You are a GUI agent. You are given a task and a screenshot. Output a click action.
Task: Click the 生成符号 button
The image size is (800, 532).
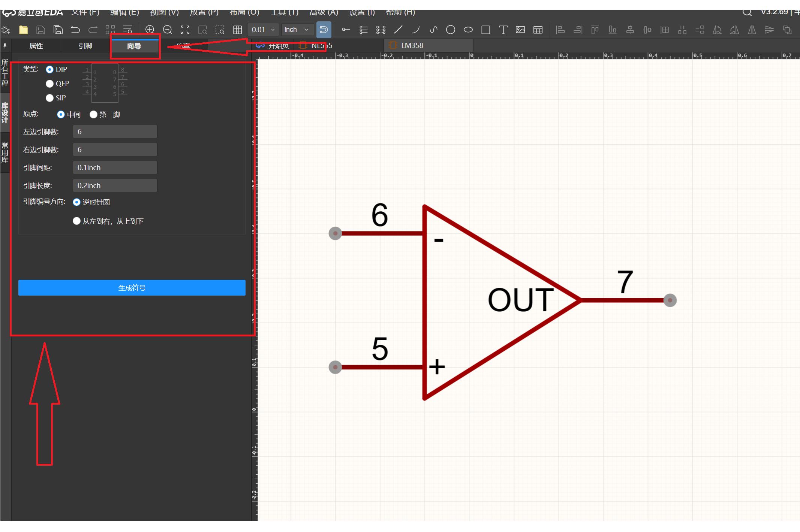click(132, 288)
